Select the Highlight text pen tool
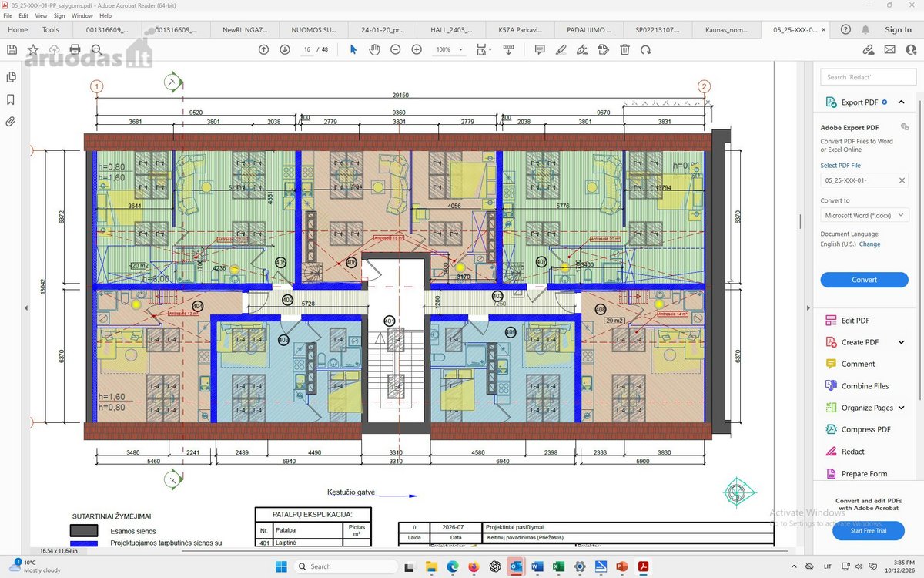The height and width of the screenshot is (578, 924). (x=561, y=49)
